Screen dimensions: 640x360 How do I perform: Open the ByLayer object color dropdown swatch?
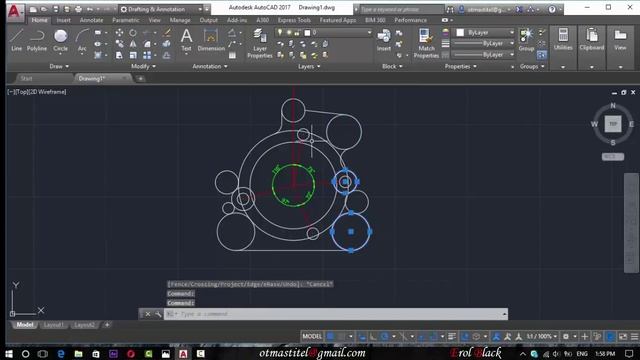(x=484, y=32)
